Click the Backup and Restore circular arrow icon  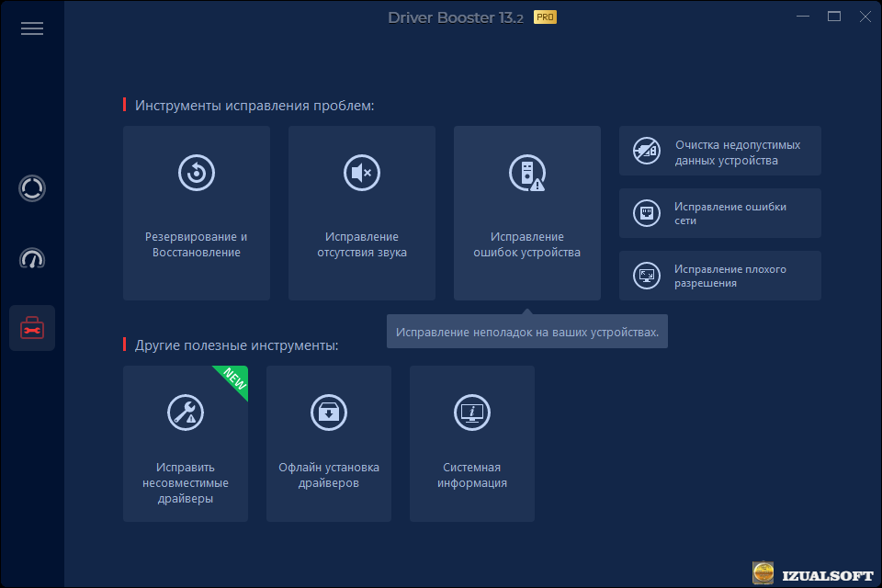pyautogui.click(x=197, y=173)
